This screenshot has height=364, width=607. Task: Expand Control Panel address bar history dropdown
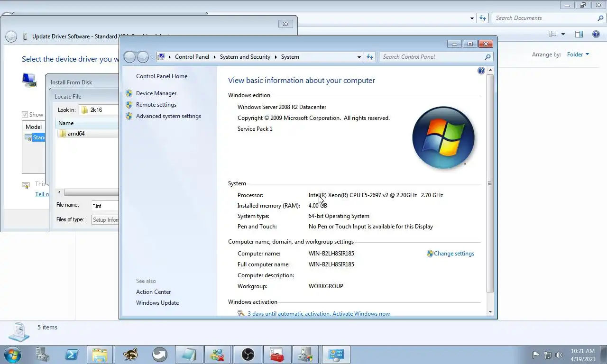[359, 57]
